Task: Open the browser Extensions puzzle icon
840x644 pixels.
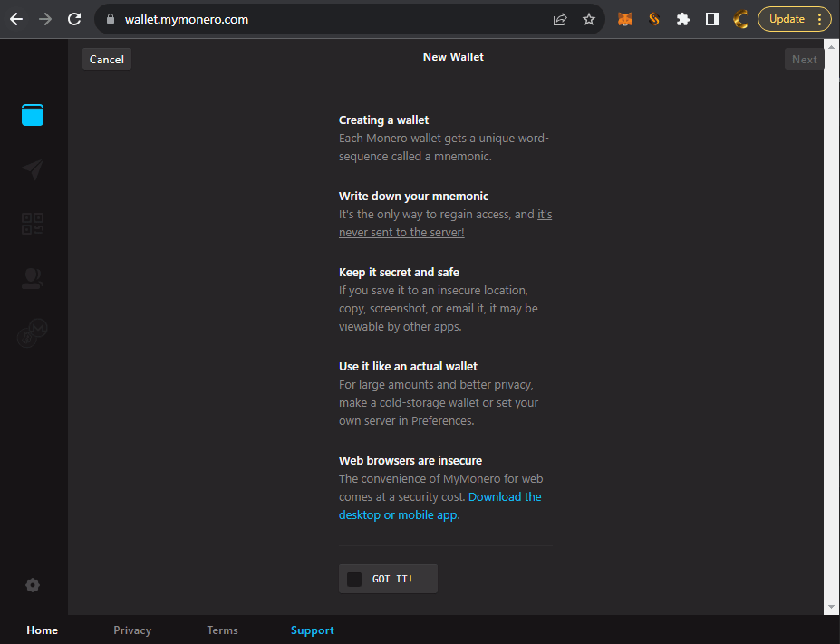Action: point(682,18)
